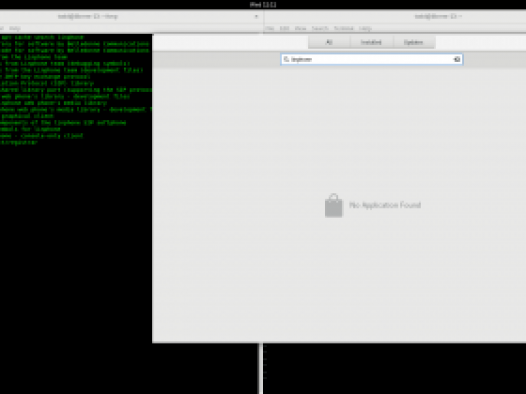Viewport: 526px width, 394px height.
Task: Open the Terminal menu of the right terminal
Action: [x=344, y=29]
